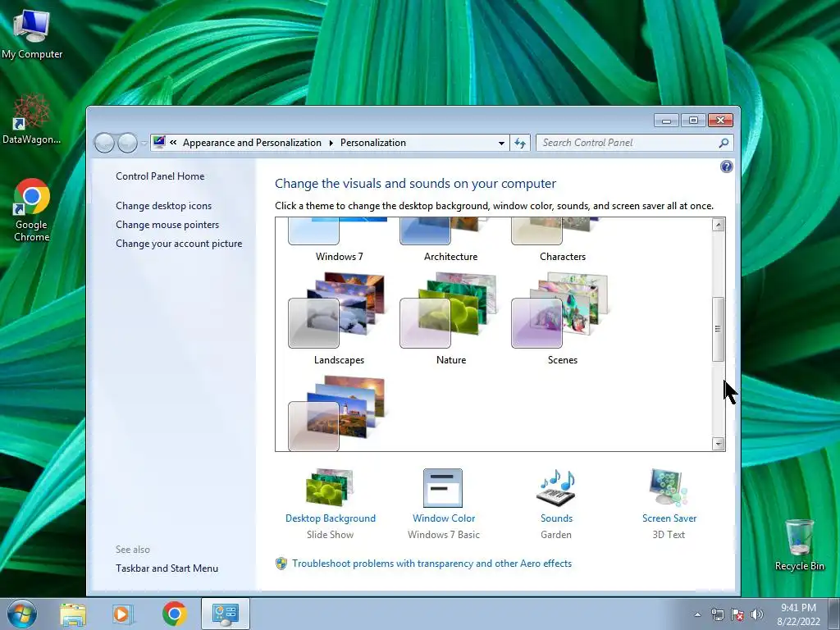840x630 pixels.
Task: Open Taskbar and Start Menu link
Action: [167, 568]
